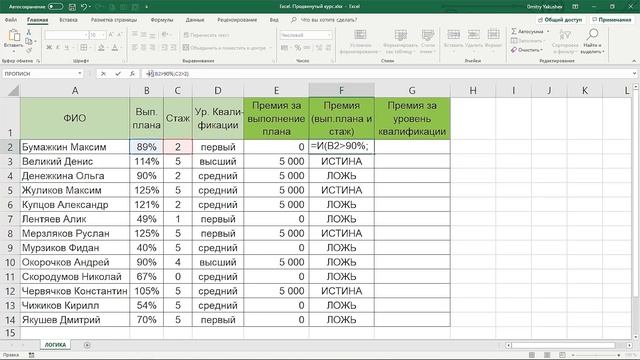Open the Name Box dropdown arrow
The height and width of the screenshot is (360, 640).
80,74
